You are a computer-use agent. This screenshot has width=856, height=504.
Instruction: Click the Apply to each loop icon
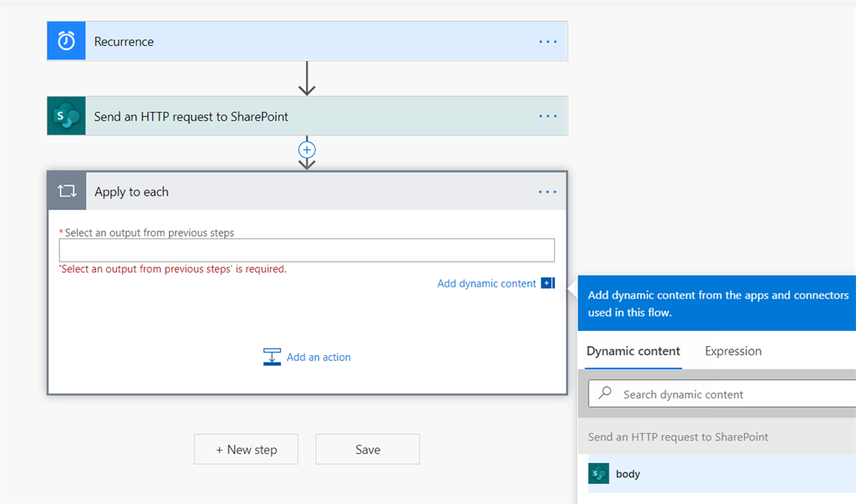67,191
